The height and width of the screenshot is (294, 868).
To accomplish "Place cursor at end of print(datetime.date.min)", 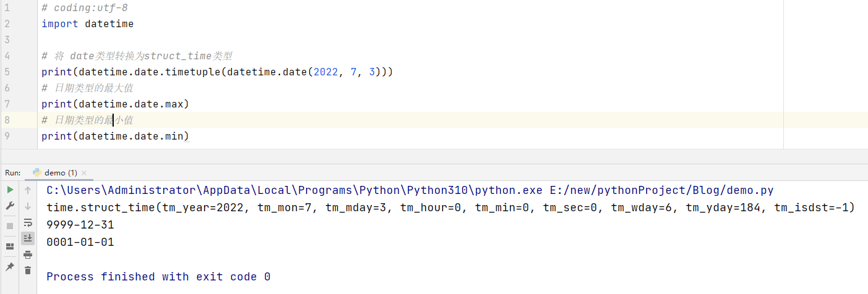I will (189, 136).
